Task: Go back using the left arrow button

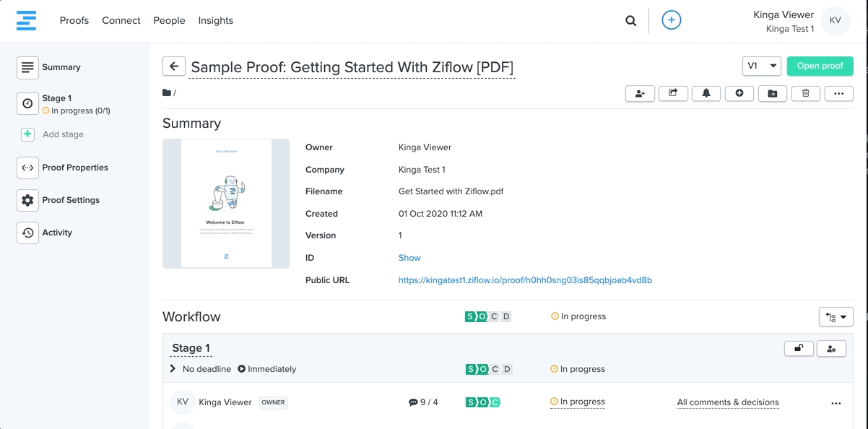Action: pyautogui.click(x=174, y=66)
